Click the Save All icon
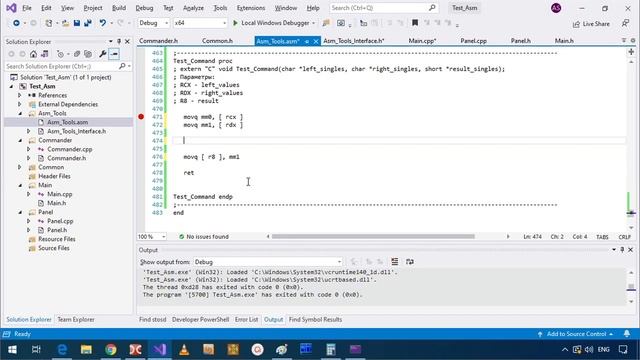Image resolution: width=640 pixels, height=360 pixels. pyautogui.click(x=88, y=23)
